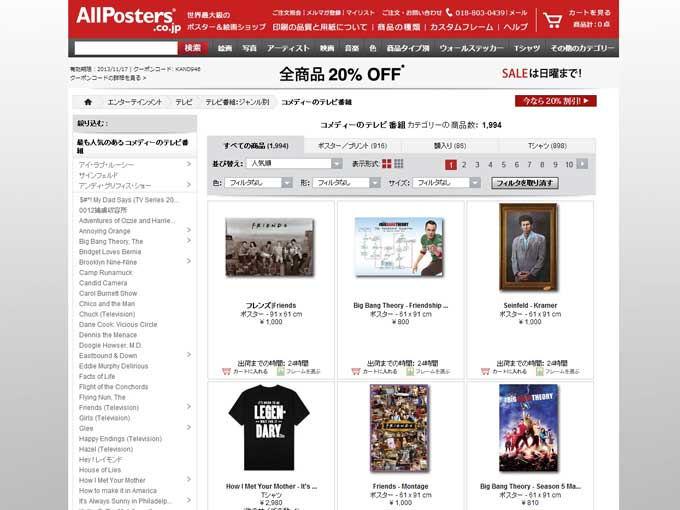Screen dimensions: 680x510
Task: Choose frame icon for Big Bang Theory poster
Action: tap(410, 371)
